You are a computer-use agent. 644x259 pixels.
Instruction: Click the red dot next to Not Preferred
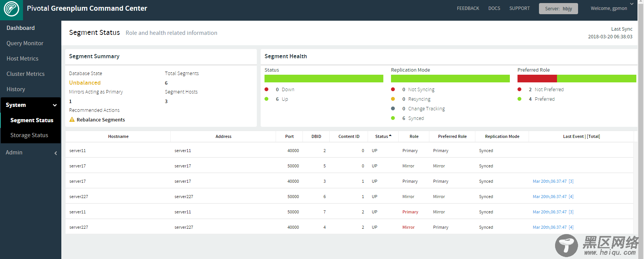(519, 89)
